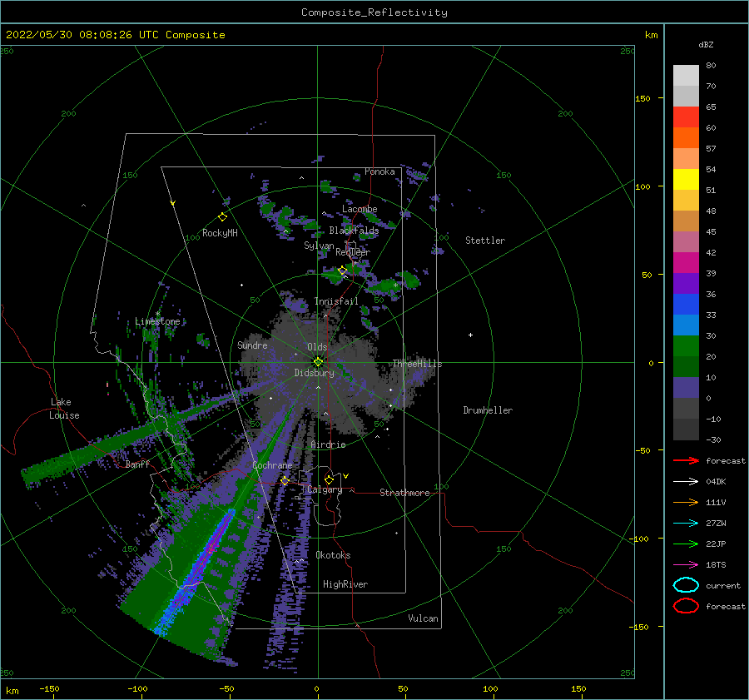Click the red forecast ellipse icon
The image size is (749, 700).
tap(686, 606)
